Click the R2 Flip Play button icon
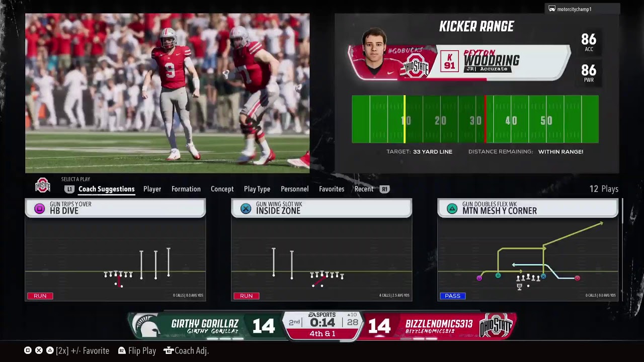Image resolution: width=644 pixels, height=362 pixels. [x=122, y=350]
